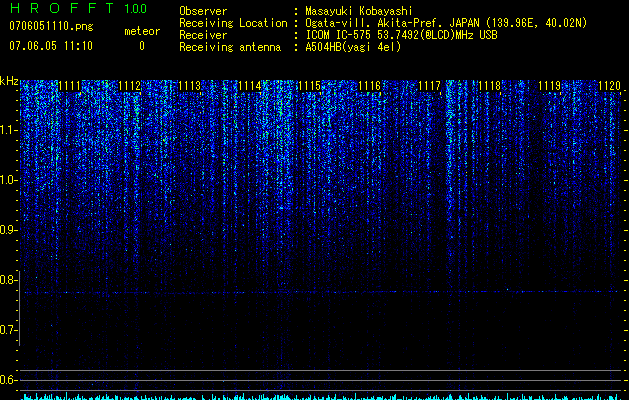This screenshot has width=629, height=400.
Task: Click the vertical gray frequency range bar
Action: 20,308
